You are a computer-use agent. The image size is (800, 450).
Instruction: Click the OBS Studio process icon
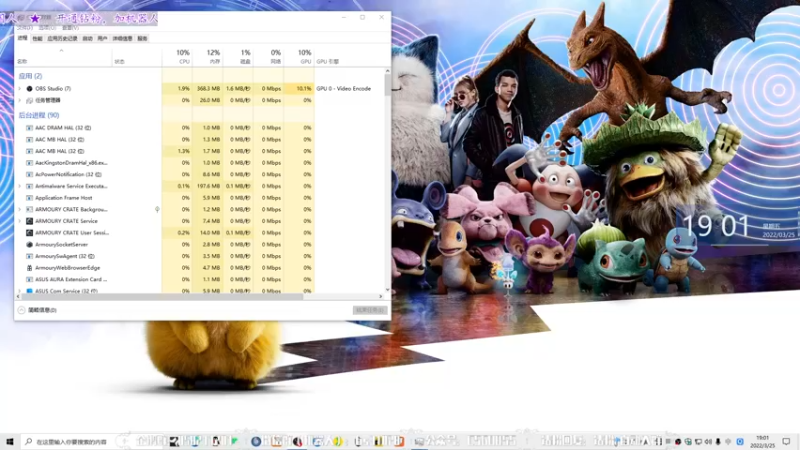click(30, 89)
